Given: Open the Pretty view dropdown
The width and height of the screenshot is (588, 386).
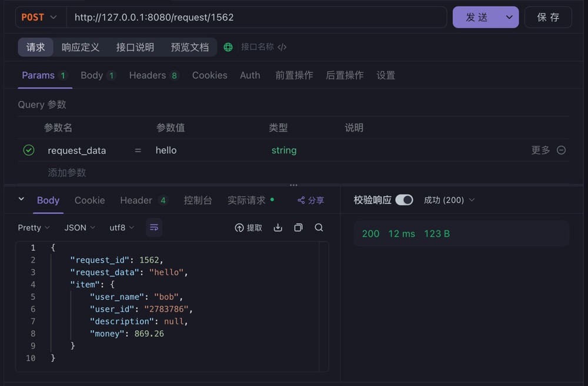Looking at the screenshot, I should (33, 227).
